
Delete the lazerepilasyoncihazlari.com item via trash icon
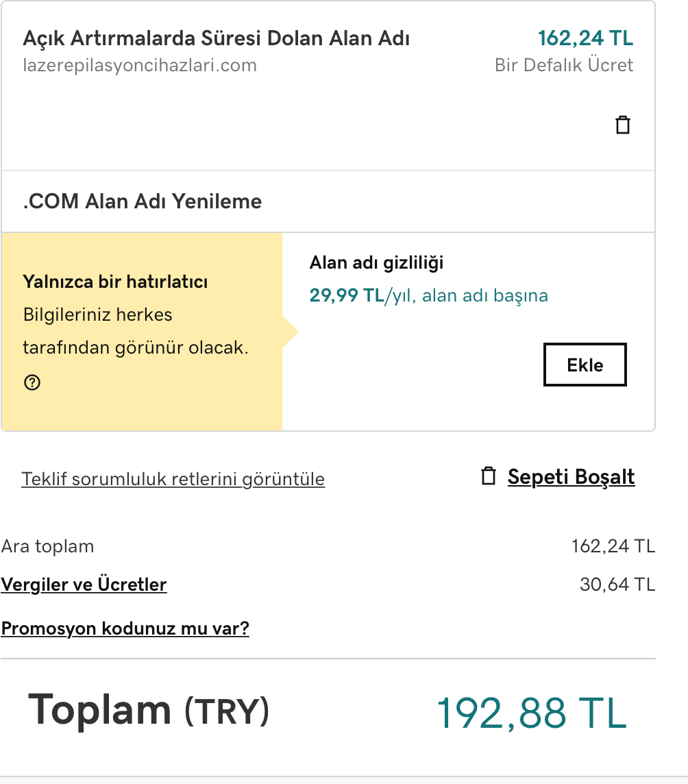[x=622, y=125]
